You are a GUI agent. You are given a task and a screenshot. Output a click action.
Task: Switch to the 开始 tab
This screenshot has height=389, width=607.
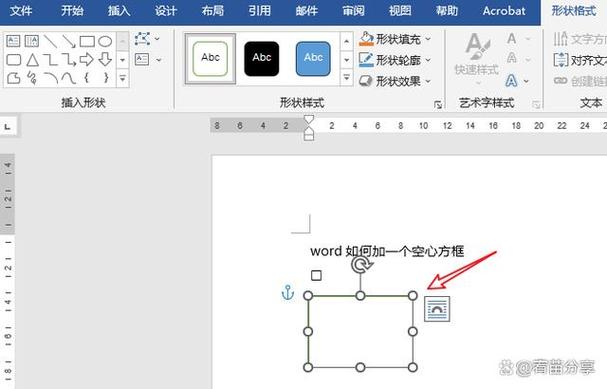tap(72, 10)
